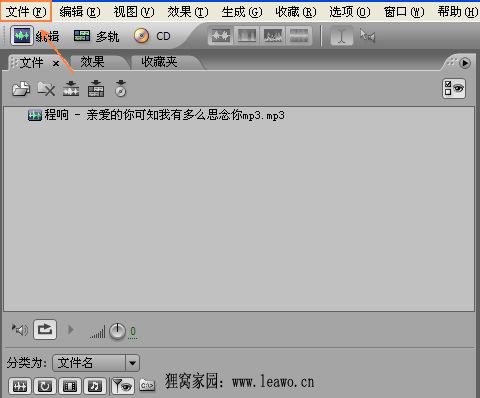This screenshot has height=398, width=480.
Task: Close the 文件 panel tab
Action: click(x=56, y=63)
